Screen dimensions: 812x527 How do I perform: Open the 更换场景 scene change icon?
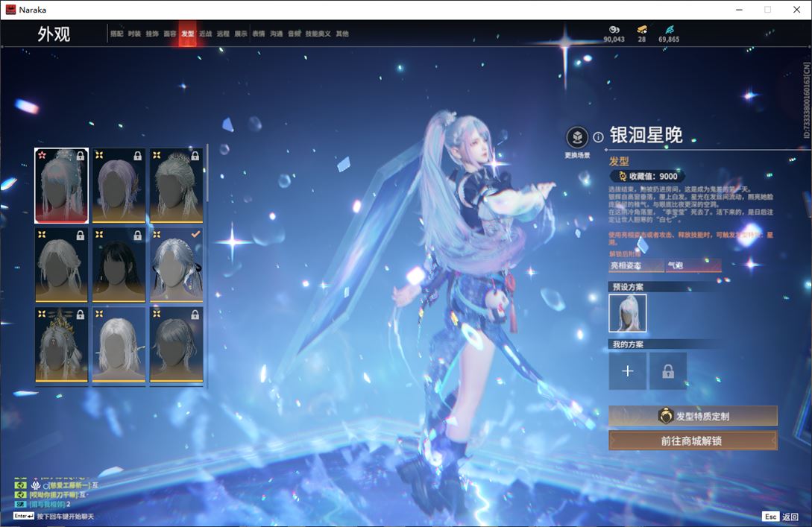point(577,138)
